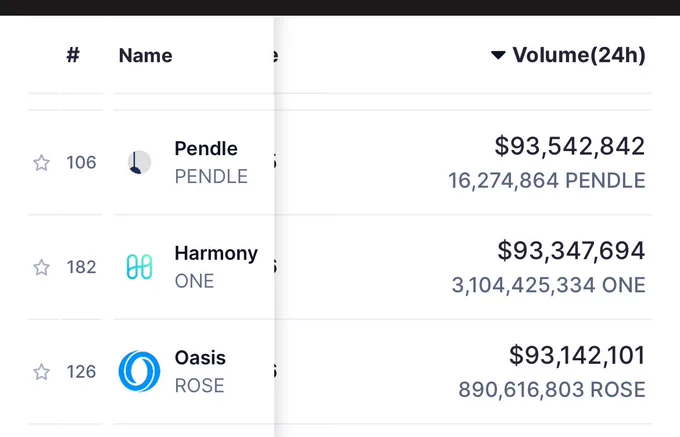This screenshot has width=680, height=437.
Task: Toggle the Harmony watchlist star
Action: click(42, 267)
